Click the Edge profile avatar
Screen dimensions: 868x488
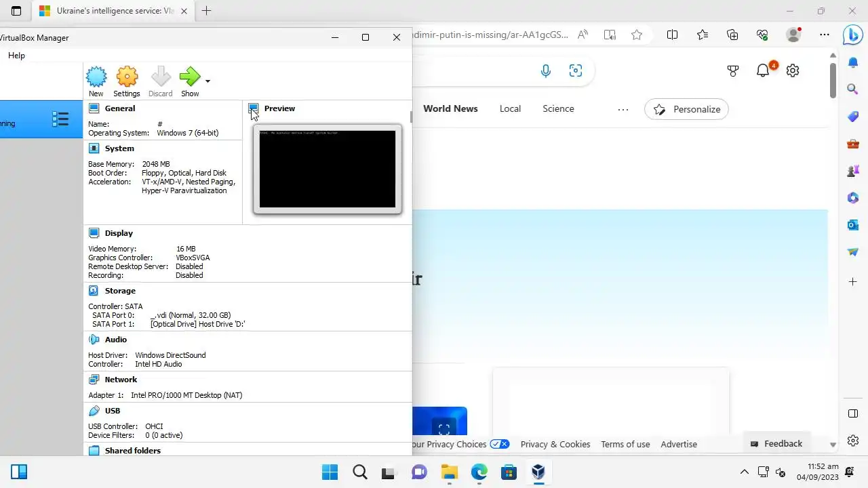pyautogui.click(x=793, y=35)
